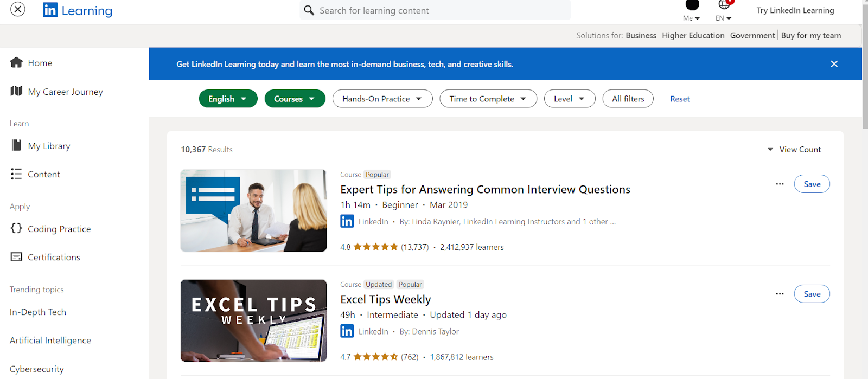The image size is (868, 379).
Task: Click Buy for my team
Action: coord(811,35)
